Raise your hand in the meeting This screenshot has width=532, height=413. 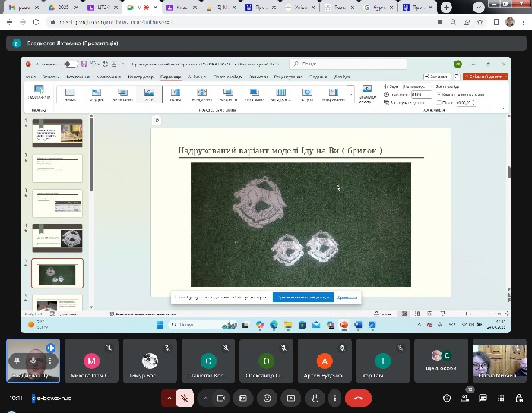[314, 398]
